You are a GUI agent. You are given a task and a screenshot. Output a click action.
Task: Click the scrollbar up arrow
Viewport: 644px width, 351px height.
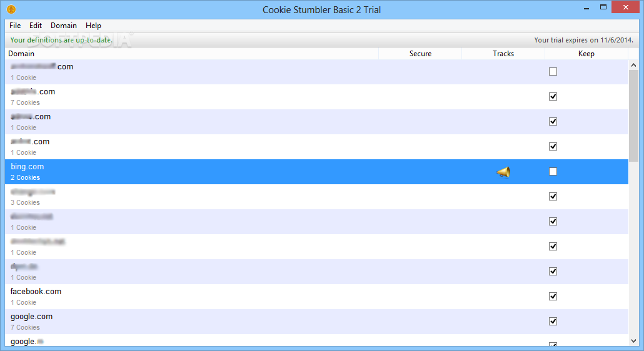[633, 65]
